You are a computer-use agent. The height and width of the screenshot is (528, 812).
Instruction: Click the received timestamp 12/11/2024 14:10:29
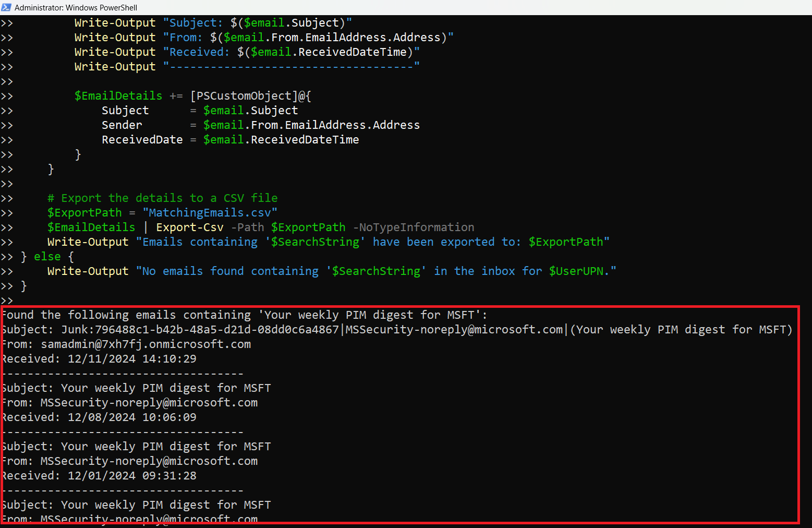pos(132,359)
